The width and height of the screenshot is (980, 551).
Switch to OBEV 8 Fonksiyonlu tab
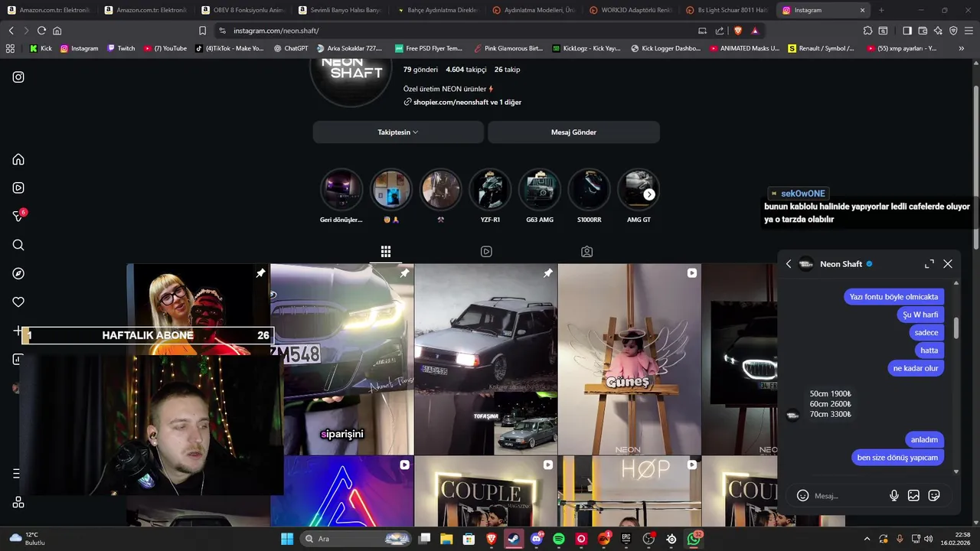coord(242,10)
